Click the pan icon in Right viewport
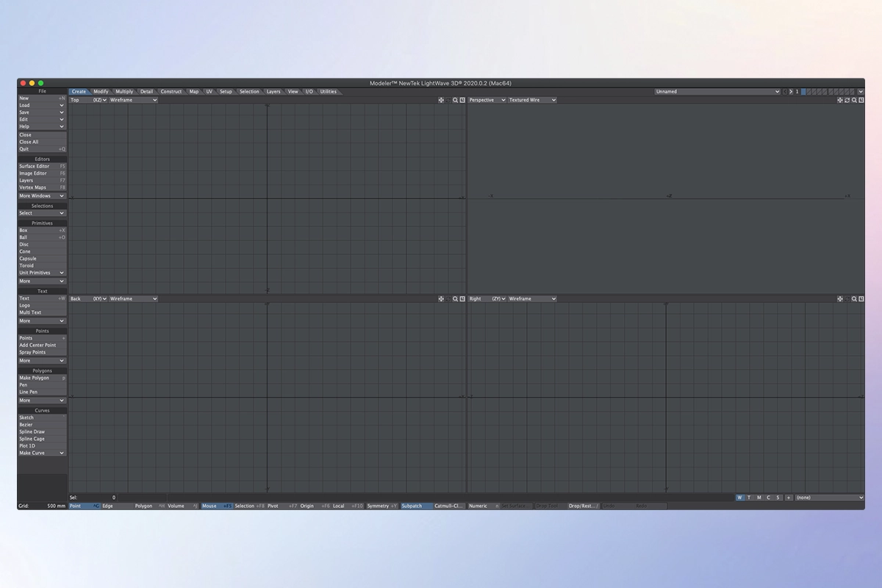This screenshot has height=588, width=882. click(840, 299)
